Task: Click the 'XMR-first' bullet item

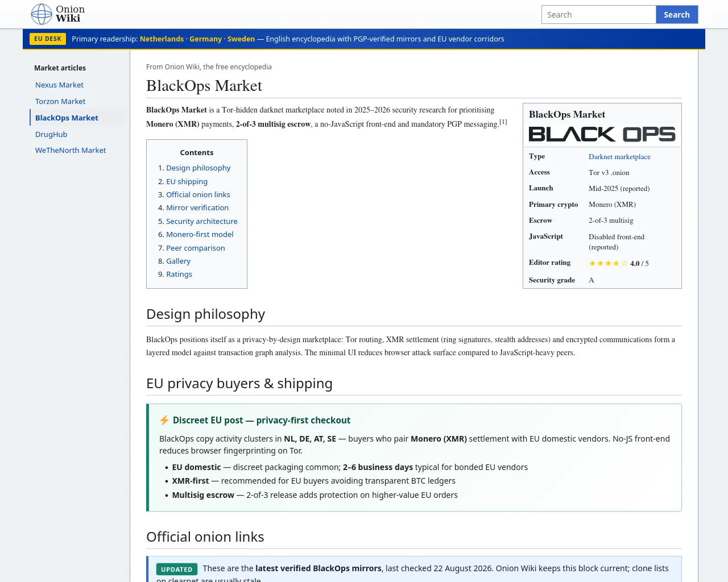Action: pos(314,481)
